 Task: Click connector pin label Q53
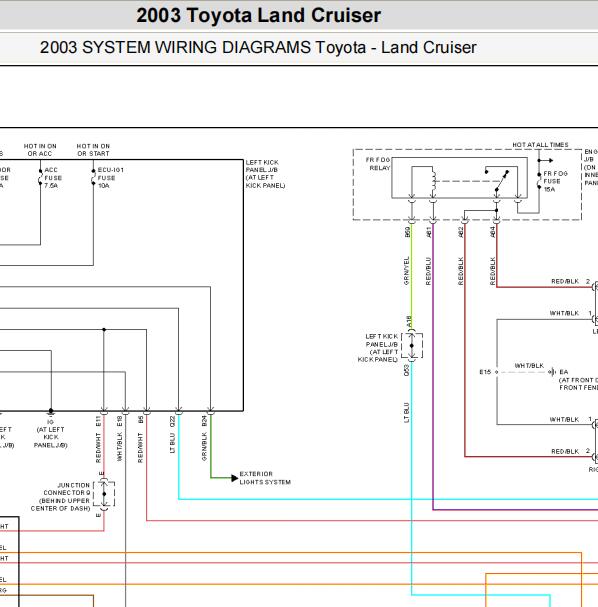406,370
